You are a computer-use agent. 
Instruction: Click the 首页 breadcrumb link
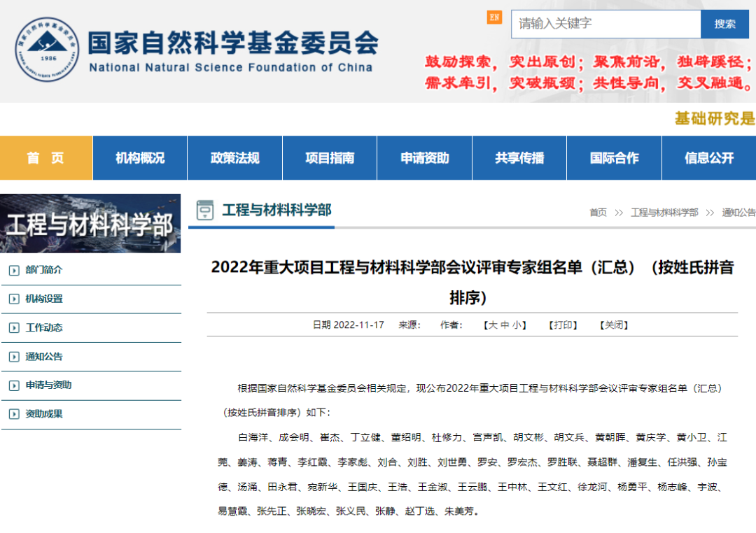point(598,213)
